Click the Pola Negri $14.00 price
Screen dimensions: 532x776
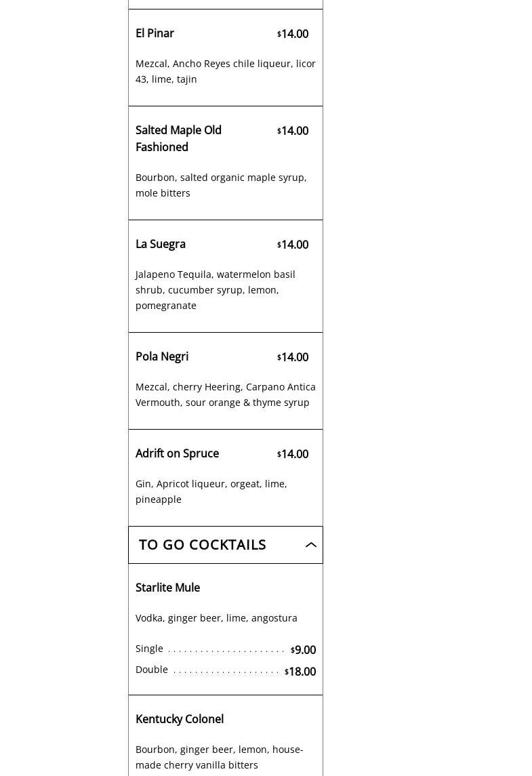click(293, 357)
